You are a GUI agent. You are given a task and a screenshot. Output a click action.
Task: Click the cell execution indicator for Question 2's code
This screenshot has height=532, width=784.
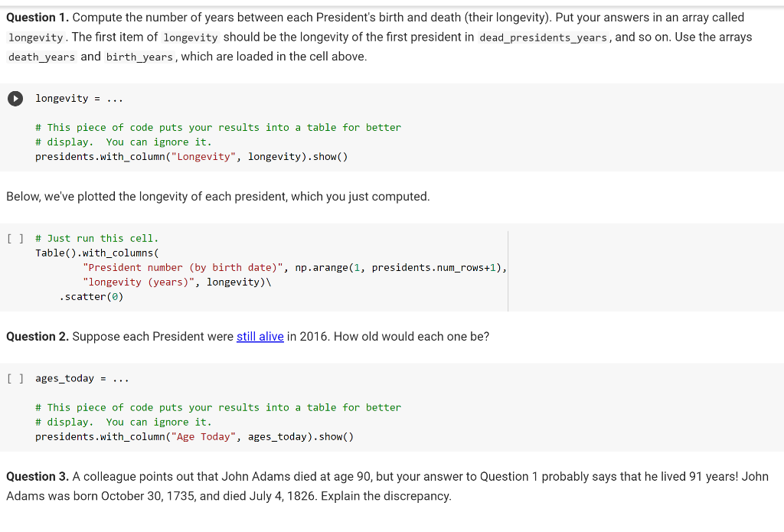pyautogui.click(x=15, y=377)
